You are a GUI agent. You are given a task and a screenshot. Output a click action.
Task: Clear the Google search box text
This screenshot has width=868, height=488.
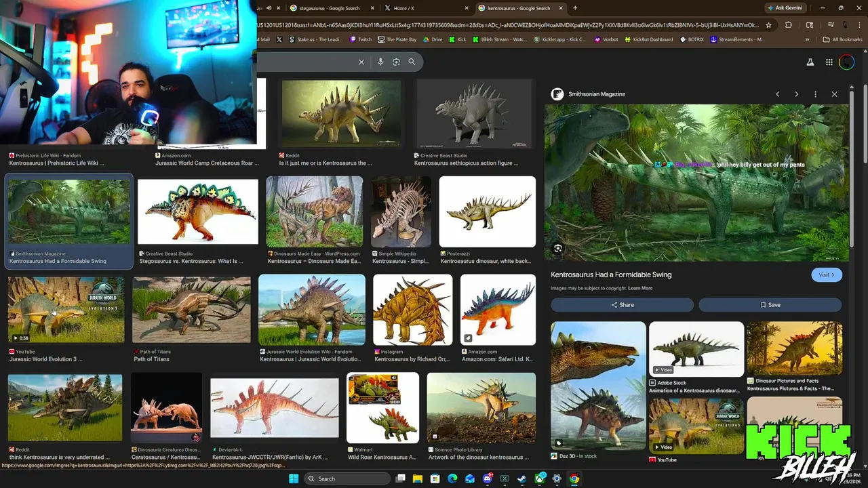(x=361, y=62)
